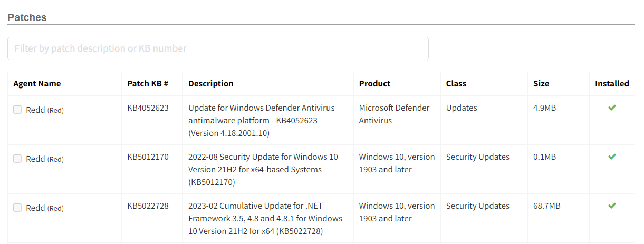Image resolution: width=644 pixels, height=244 pixels.
Task: Sort patches by the Size column header
Action: click(541, 83)
